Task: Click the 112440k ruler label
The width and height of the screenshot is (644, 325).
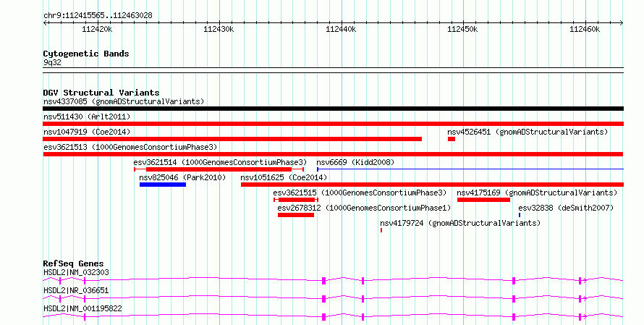Action: [341, 29]
